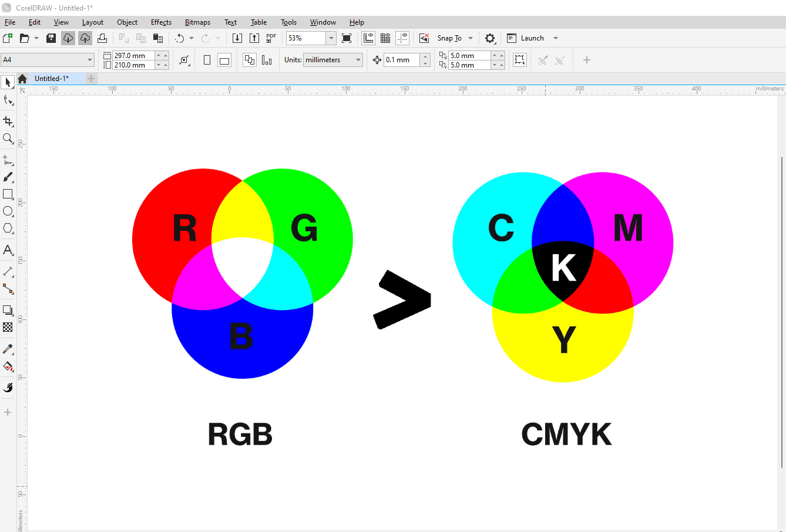Select the Zoom tool
The height and width of the screenshot is (532, 786).
pyautogui.click(x=8, y=139)
